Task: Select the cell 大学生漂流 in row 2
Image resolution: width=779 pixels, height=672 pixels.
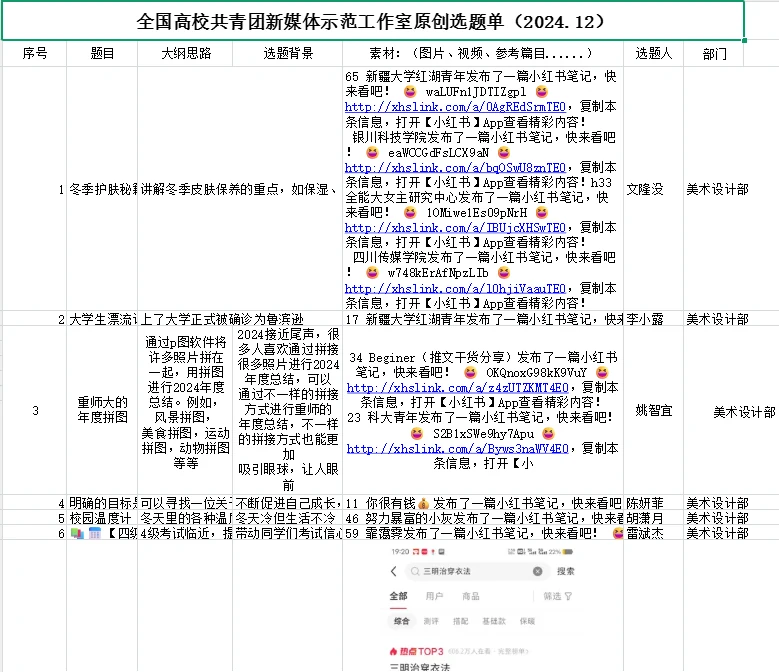Action: (x=102, y=319)
